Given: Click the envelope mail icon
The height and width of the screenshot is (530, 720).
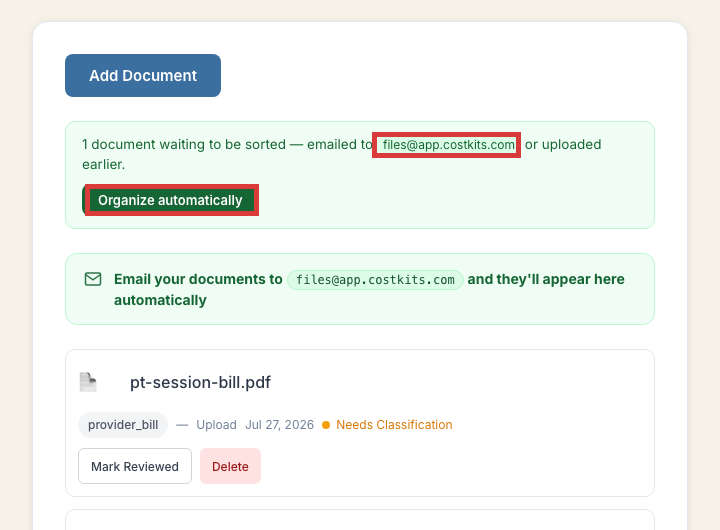Looking at the screenshot, I should [93, 279].
